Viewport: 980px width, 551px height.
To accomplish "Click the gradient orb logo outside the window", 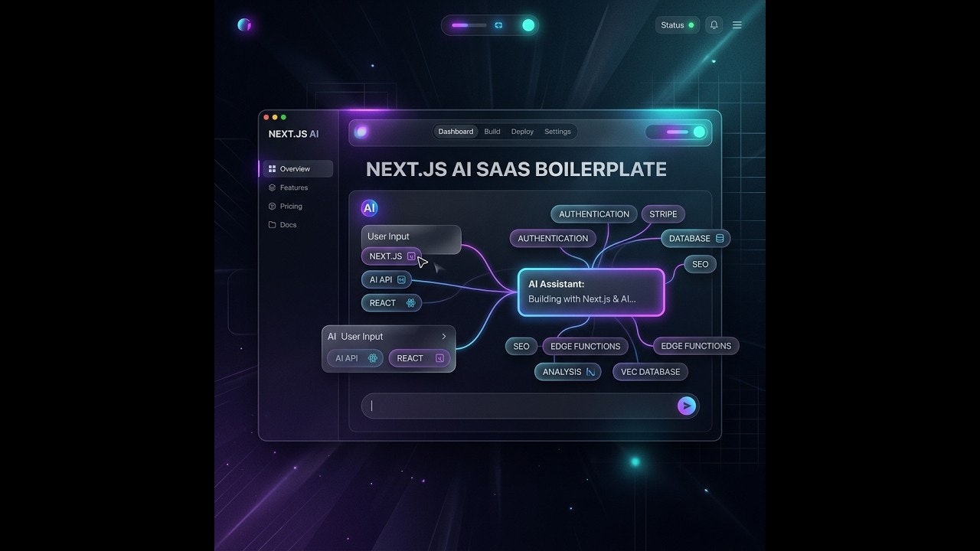I will [244, 25].
